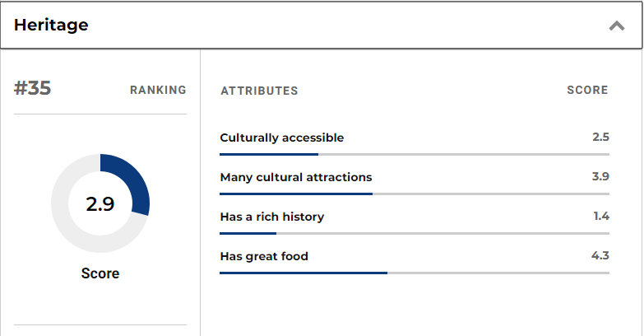Click the 2.5 score value
The width and height of the screenshot is (644, 336).
pos(600,137)
